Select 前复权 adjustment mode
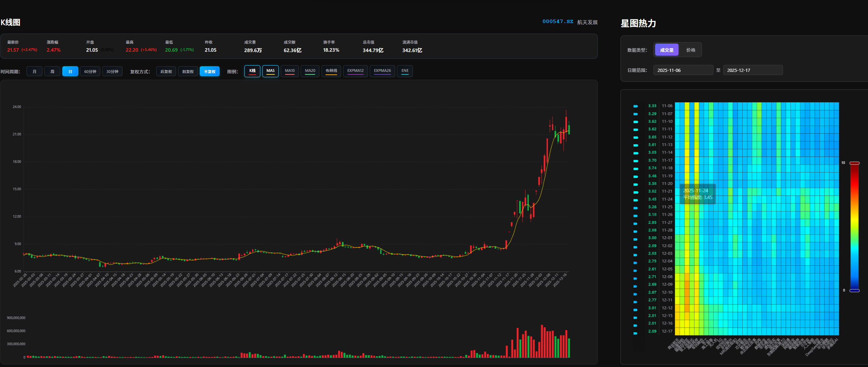 [188, 72]
